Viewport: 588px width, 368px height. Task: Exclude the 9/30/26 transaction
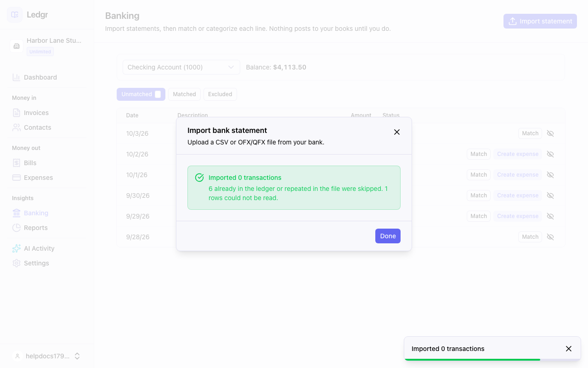550,195
